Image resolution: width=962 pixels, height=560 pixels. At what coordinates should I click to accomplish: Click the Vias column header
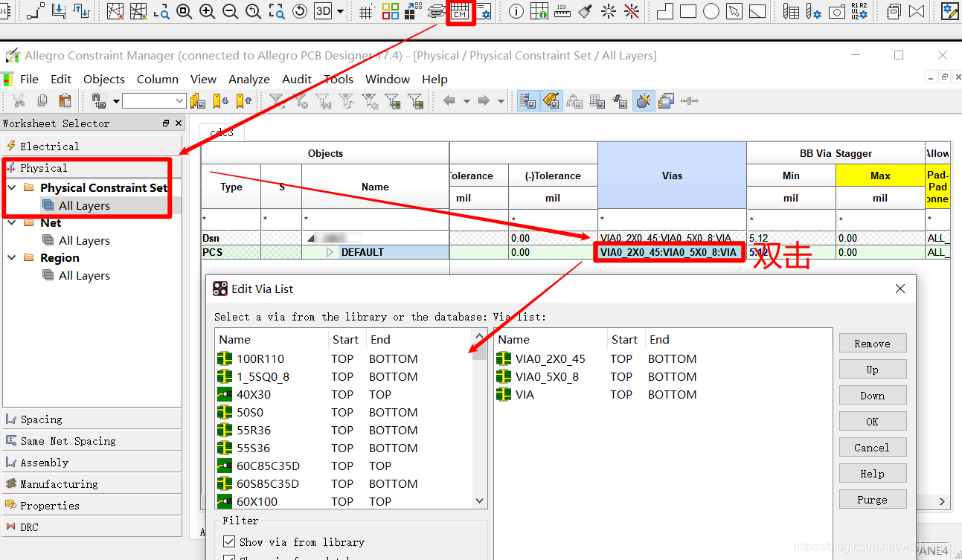click(x=672, y=176)
